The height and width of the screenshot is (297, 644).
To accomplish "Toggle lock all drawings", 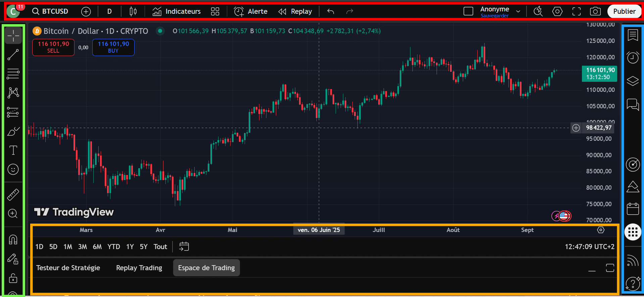I will tap(13, 278).
